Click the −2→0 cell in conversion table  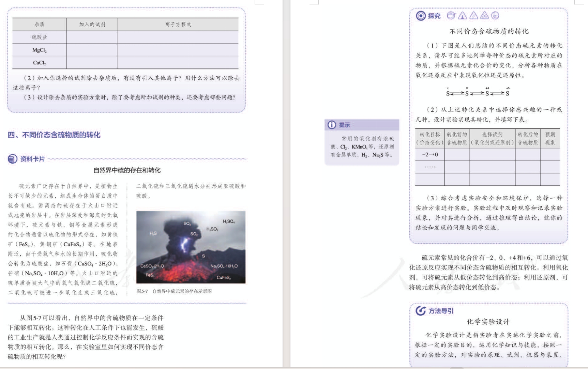tap(429, 155)
